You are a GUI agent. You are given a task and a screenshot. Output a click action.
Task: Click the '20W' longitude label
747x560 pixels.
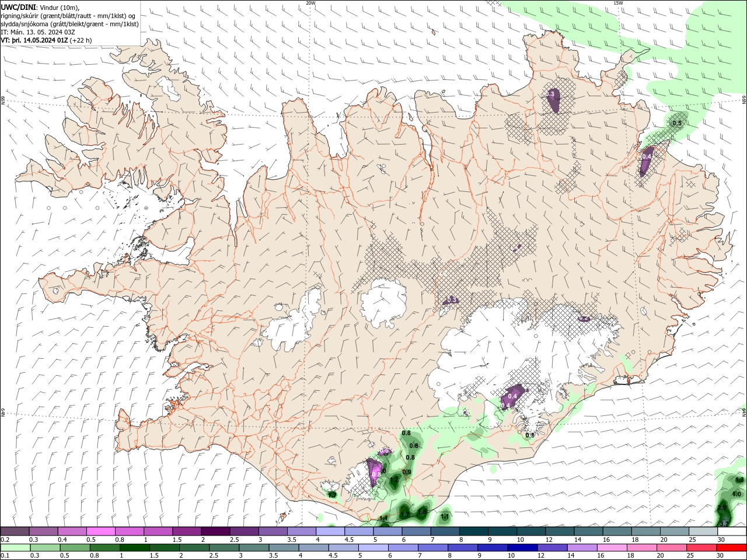point(310,3)
